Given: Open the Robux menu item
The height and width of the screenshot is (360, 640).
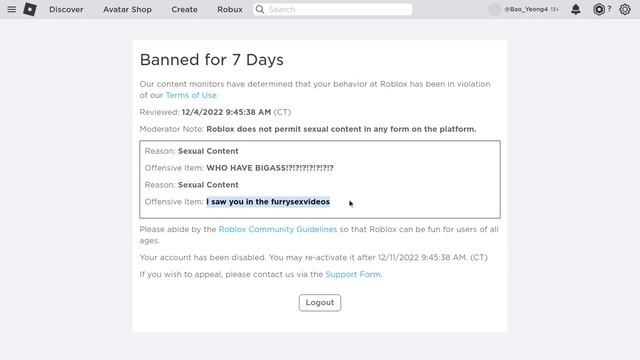Looking at the screenshot, I should point(230,9).
